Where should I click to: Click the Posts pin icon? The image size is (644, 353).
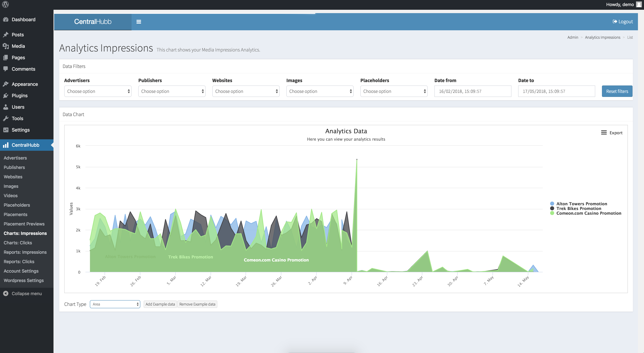pyautogui.click(x=6, y=35)
